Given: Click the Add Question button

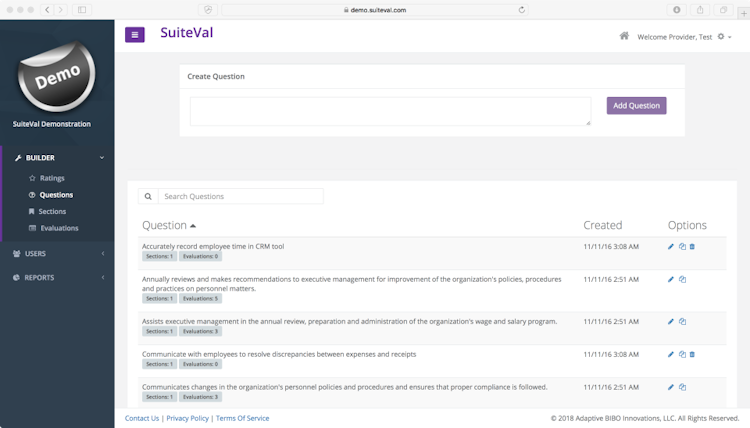Looking at the screenshot, I should pyautogui.click(x=636, y=106).
